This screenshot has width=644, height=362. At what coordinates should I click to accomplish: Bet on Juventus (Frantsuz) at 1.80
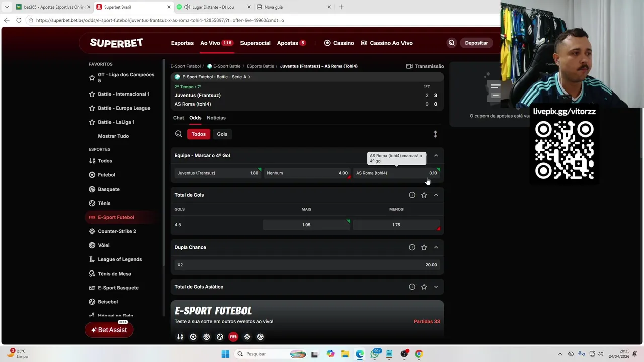(x=218, y=173)
